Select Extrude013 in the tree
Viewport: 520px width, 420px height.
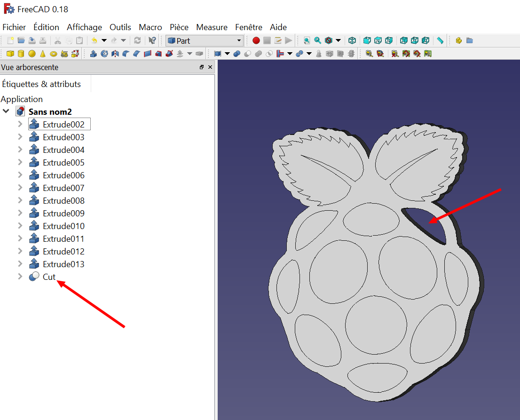(x=63, y=264)
